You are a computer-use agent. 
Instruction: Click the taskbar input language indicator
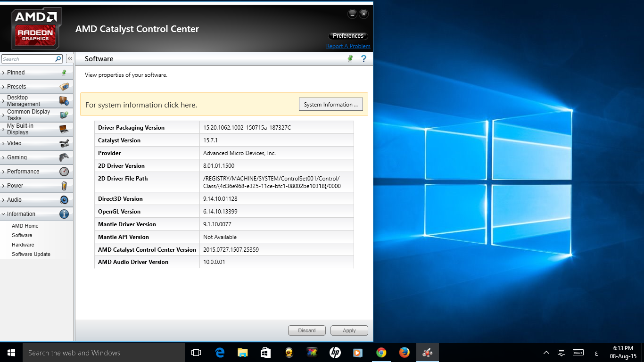click(x=596, y=353)
